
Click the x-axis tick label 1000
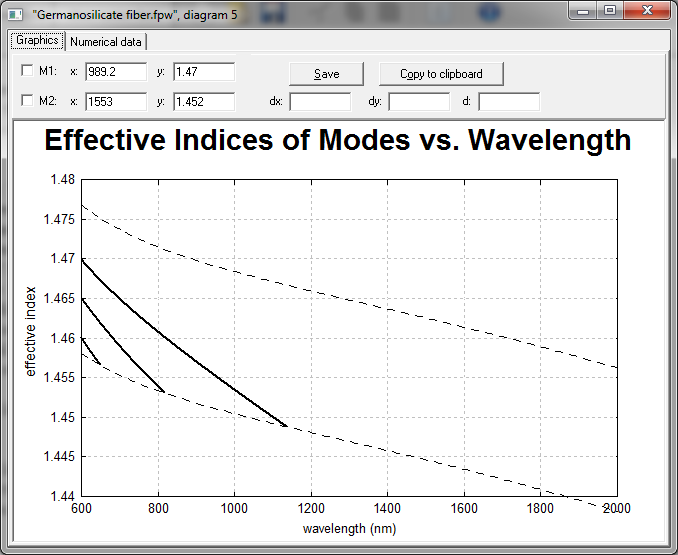click(234, 508)
